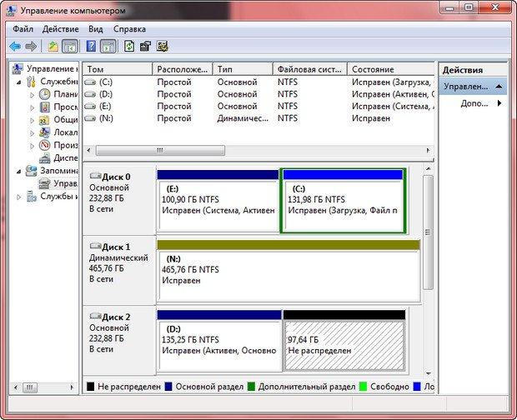This screenshot has width=517, height=420.
Task: Click Динамичес... type cell of (N:)
Action: (243, 118)
